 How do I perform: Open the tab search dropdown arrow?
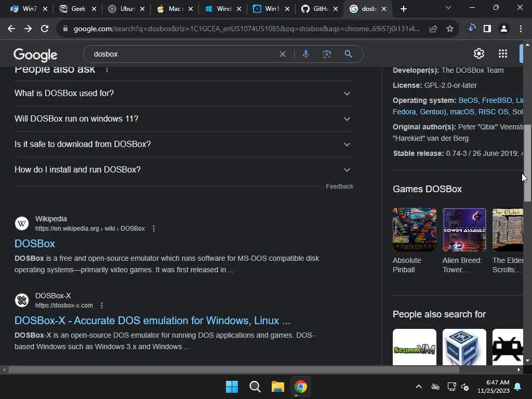(x=448, y=7)
